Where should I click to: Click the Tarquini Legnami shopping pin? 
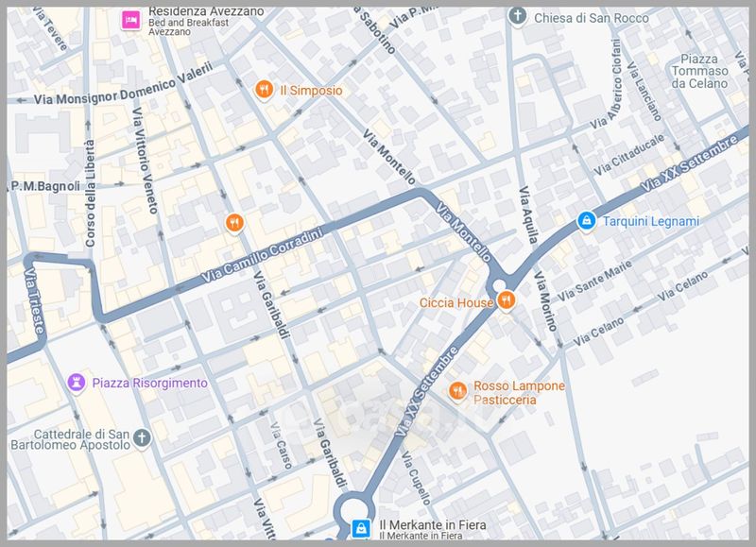click(x=586, y=221)
